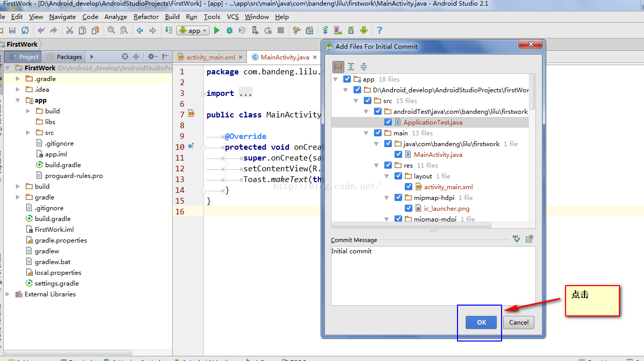Uncheck the ApplicationTest.java checkbox

[x=388, y=122]
